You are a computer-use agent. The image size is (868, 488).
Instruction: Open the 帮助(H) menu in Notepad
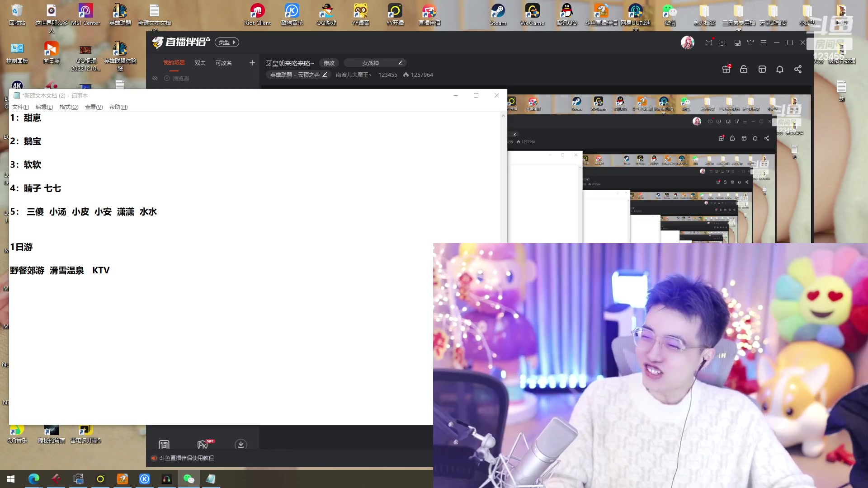click(x=118, y=107)
